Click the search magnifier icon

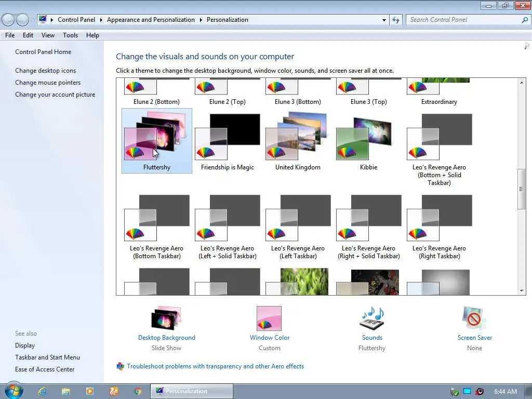525,20
